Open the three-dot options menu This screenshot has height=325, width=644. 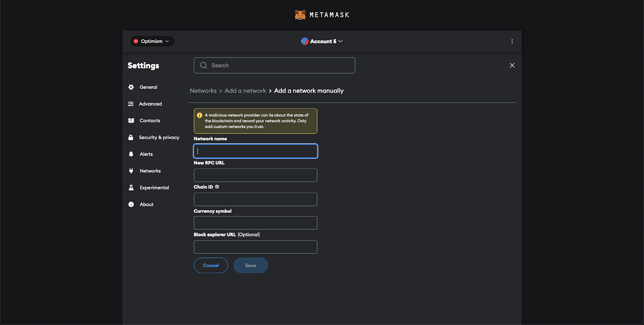pos(512,41)
